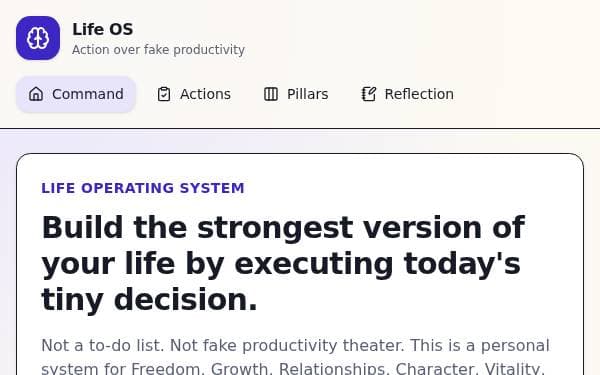Click the home icon in Command tab
The height and width of the screenshot is (375, 600).
click(x=36, y=94)
